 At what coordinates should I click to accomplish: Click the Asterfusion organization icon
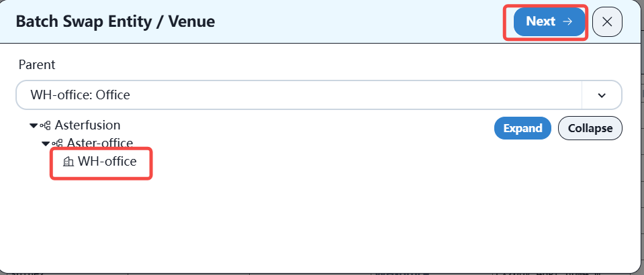[x=46, y=125]
